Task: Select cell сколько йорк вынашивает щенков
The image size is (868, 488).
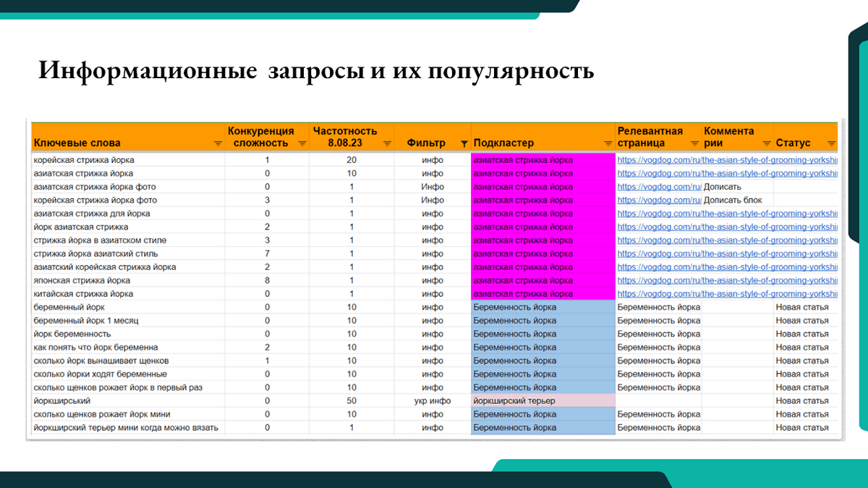Action: (x=128, y=361)
